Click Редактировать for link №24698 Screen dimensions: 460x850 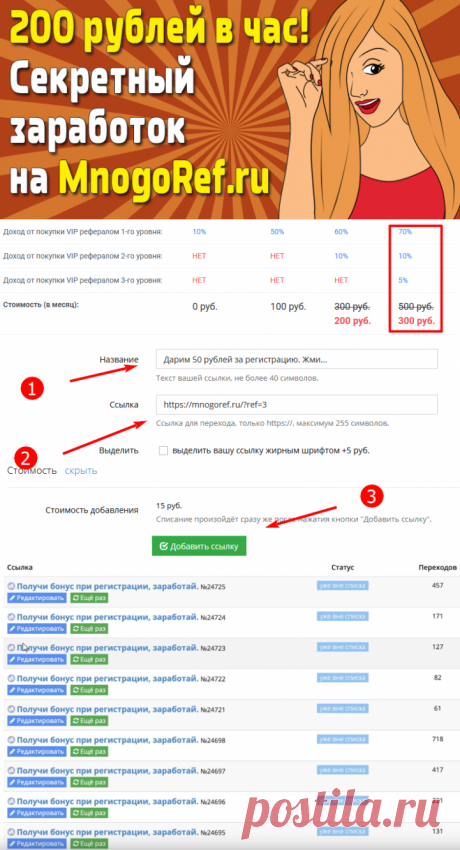coord(37,751)
